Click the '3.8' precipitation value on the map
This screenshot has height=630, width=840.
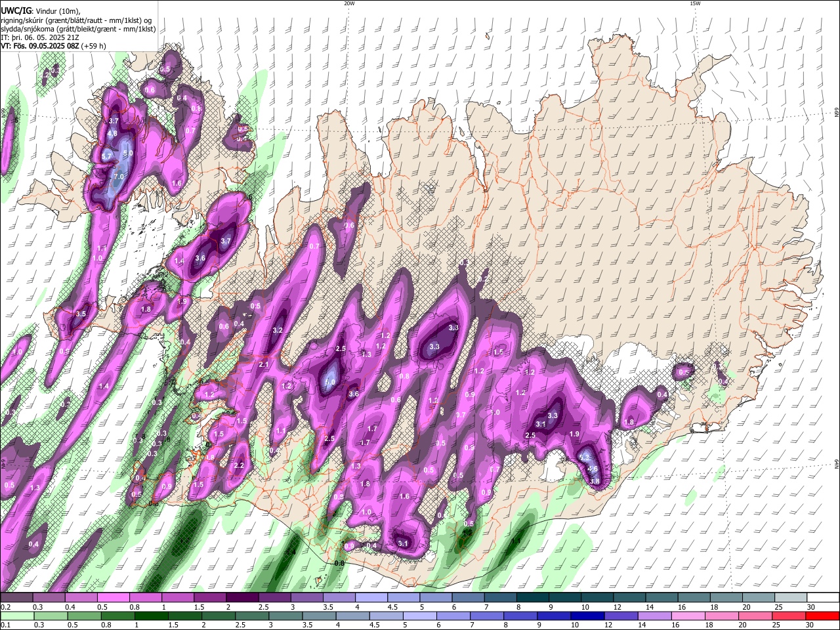[595, 481]
